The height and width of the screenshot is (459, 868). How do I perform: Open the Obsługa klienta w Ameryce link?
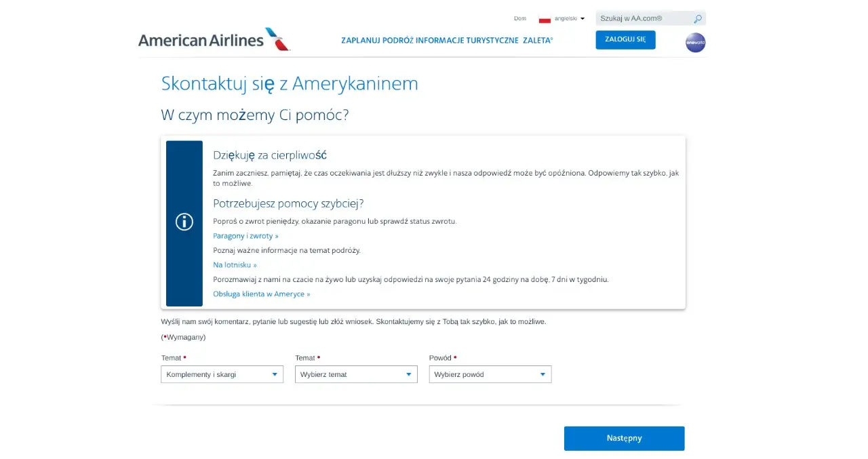pyautogui.click(x=261, y=294)
